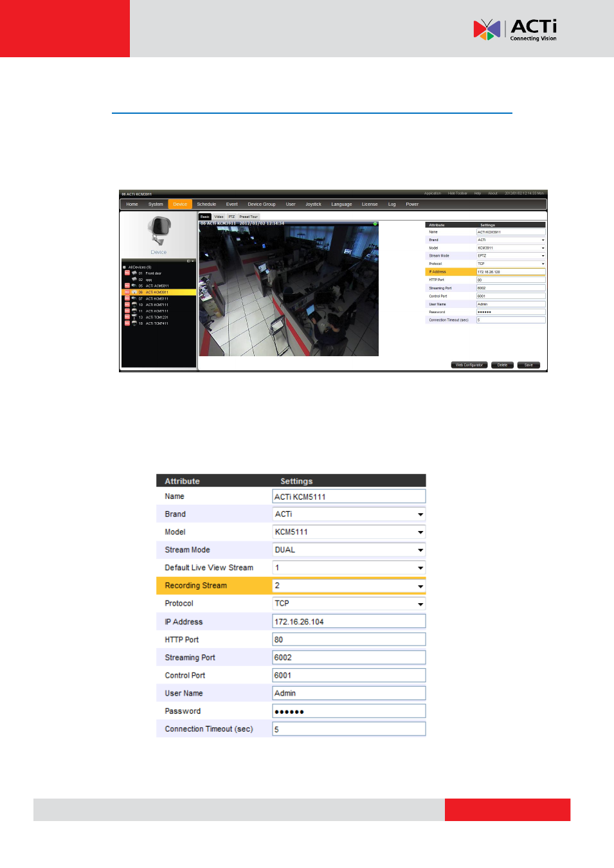Viewport: 614px width, 868px height.
Task: Click the REC icon beside 07 ACTi KCM5111
Action: pos(127,298)
